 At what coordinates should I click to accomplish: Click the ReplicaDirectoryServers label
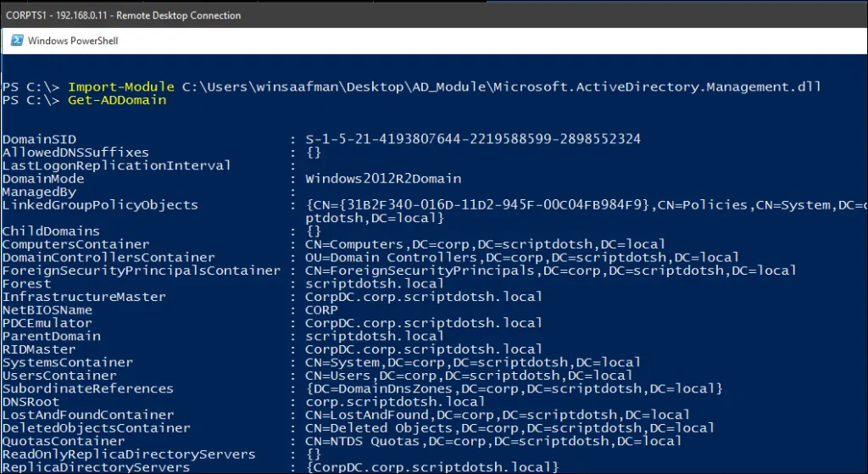97,467
